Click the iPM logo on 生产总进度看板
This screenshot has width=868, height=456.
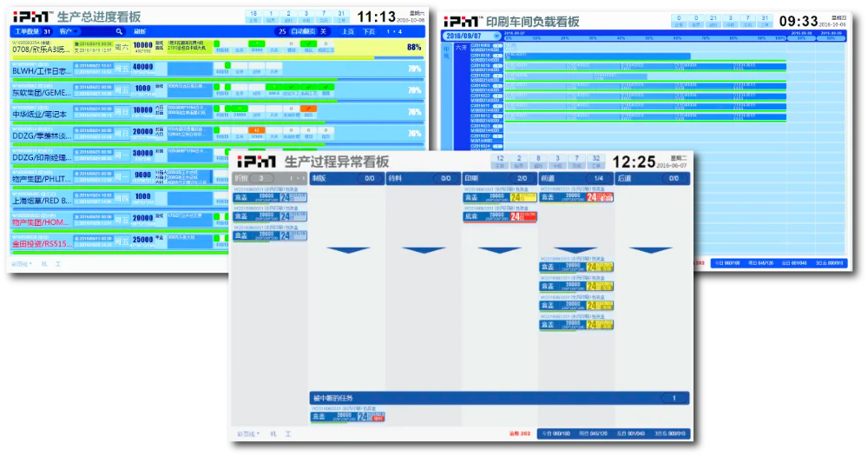coord(32,17)
